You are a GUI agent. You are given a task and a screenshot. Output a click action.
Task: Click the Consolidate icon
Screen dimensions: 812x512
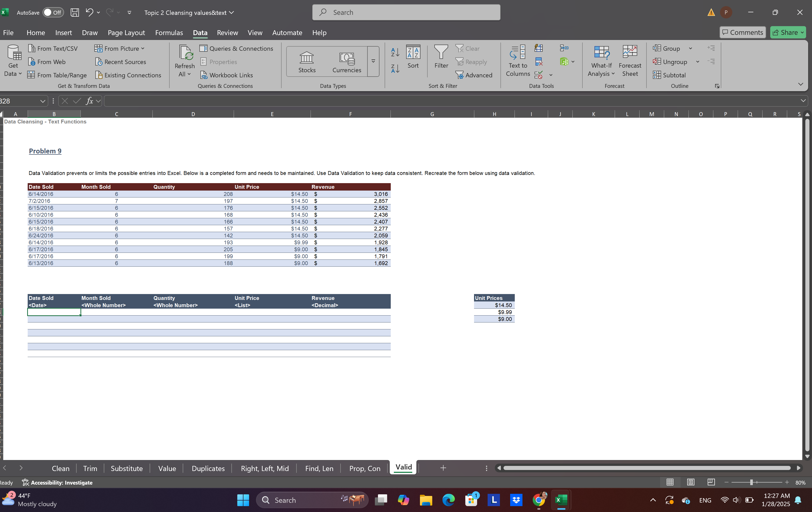(564, 48)
